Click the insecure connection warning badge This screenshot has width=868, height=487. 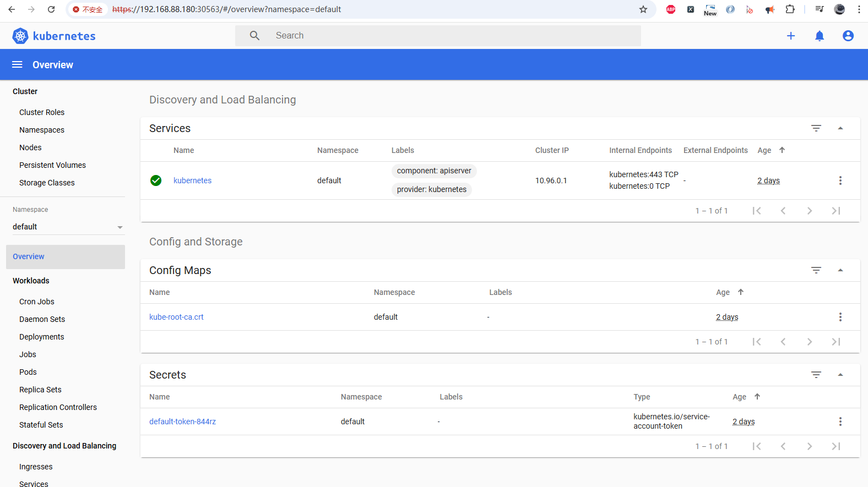click(x=88, y=9)
